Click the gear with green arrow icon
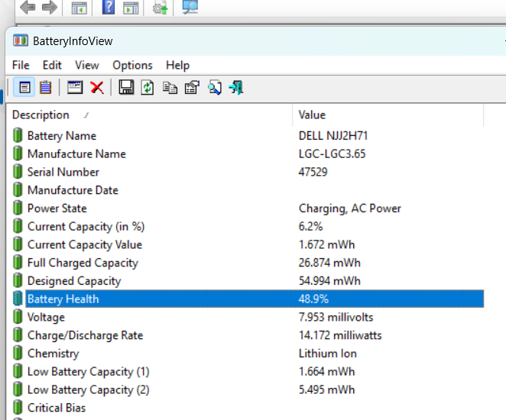Image resolution: width=506 pixels, height=420 pixels. click(x=160, y=8)
